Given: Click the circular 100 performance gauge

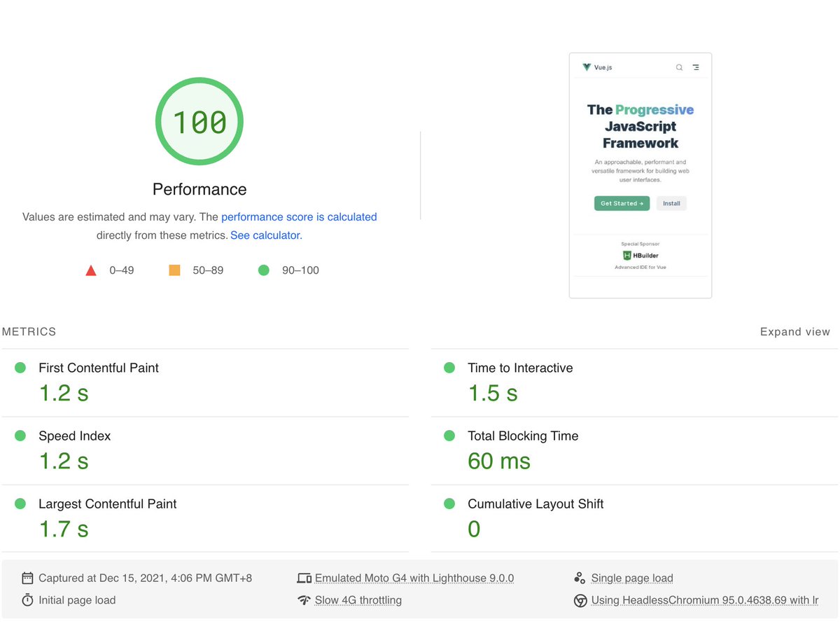Looking at the screenshot, I should [199, 121].
